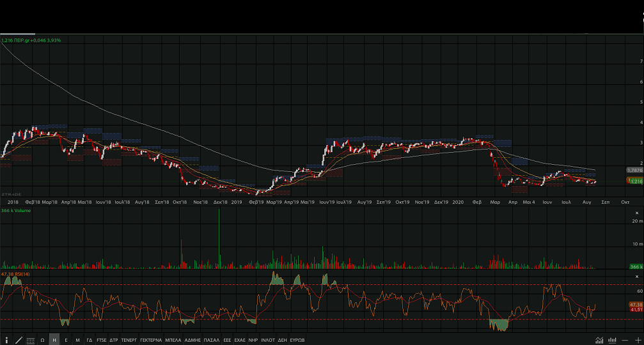
Task: Select the trend line drawing tool
Action: (x=19, y=340)
